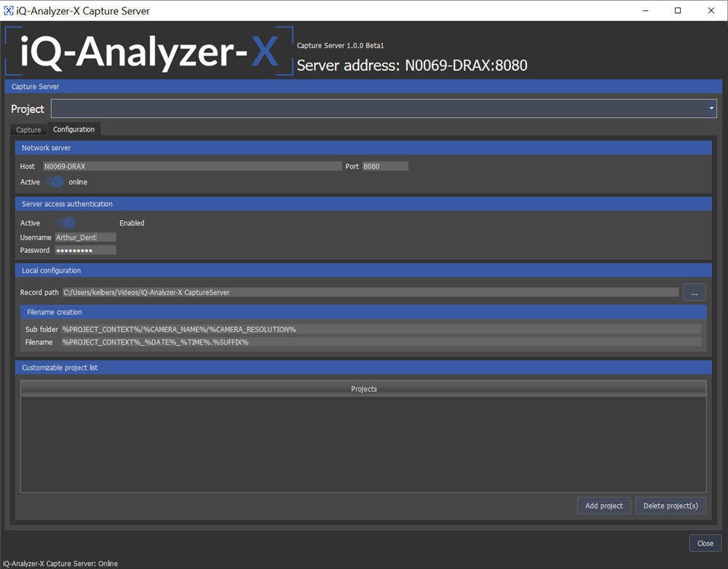Image resolution: width=728 pixels, height=569 pixels.
Task: Toggle the Server access authentication Active switch
Action: (x=66, y=223)
